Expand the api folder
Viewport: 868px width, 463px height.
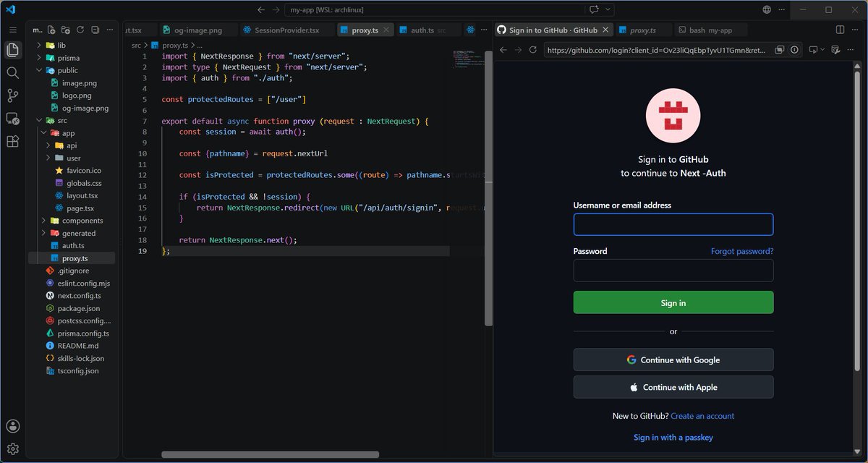tap(72, 145)
